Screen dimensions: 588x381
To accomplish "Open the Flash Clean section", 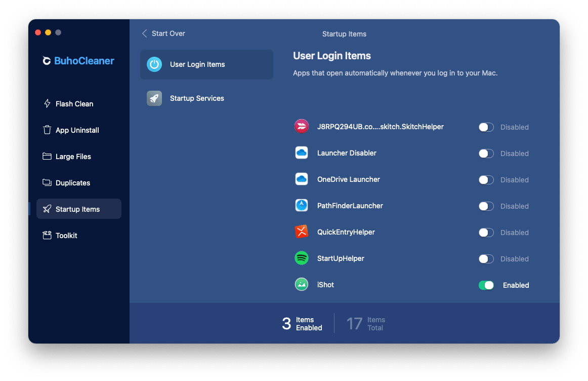I will [79, 103].
